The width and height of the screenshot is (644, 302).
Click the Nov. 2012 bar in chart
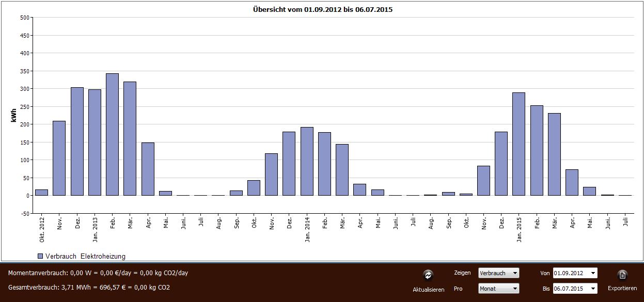(59, 158)
